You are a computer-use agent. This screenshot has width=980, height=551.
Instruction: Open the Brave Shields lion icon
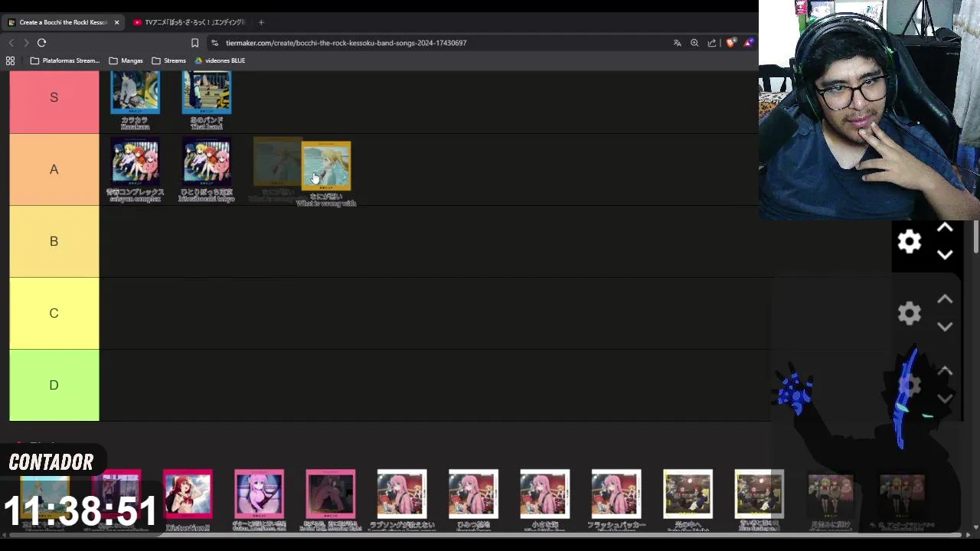[730, 43]
